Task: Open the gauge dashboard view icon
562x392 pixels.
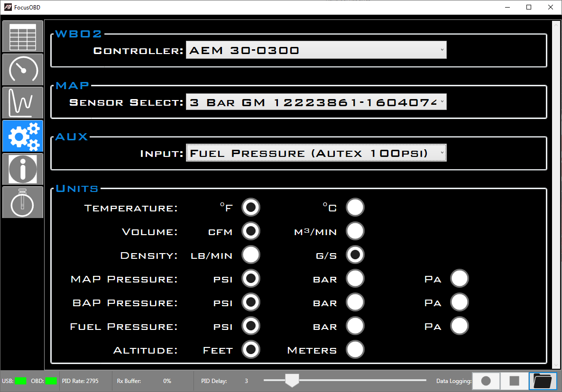Action: click(23, 70)
